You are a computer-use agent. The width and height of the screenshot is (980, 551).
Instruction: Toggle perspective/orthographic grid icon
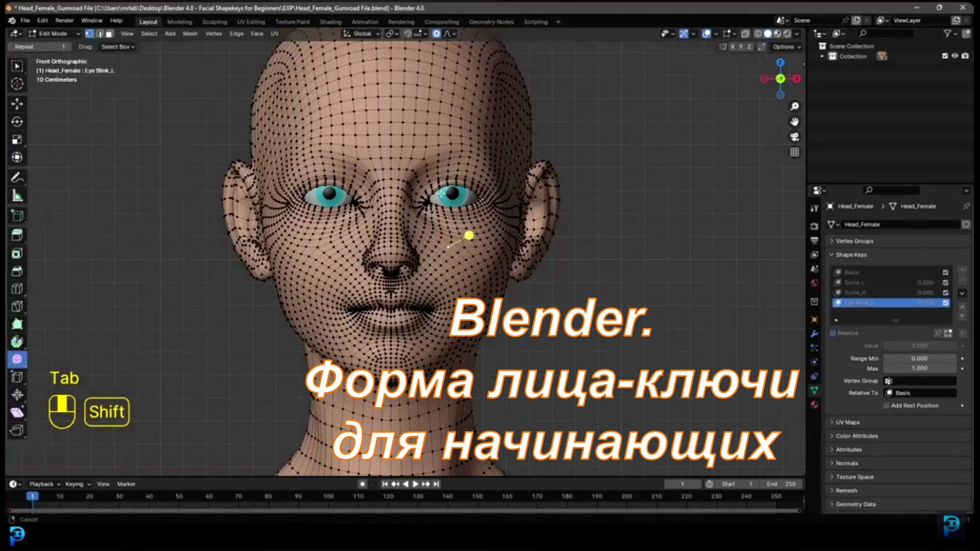pyautogui.click(x=795, y=153)
